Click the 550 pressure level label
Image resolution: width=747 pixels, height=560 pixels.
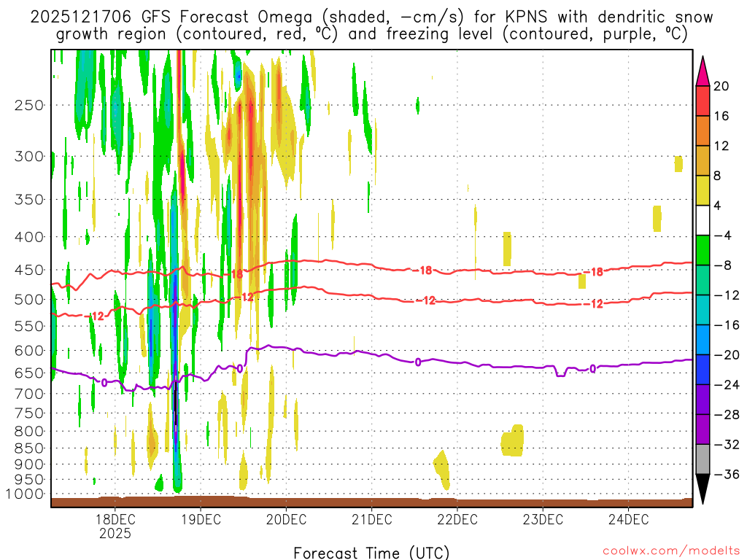click(x=29, y=326)
